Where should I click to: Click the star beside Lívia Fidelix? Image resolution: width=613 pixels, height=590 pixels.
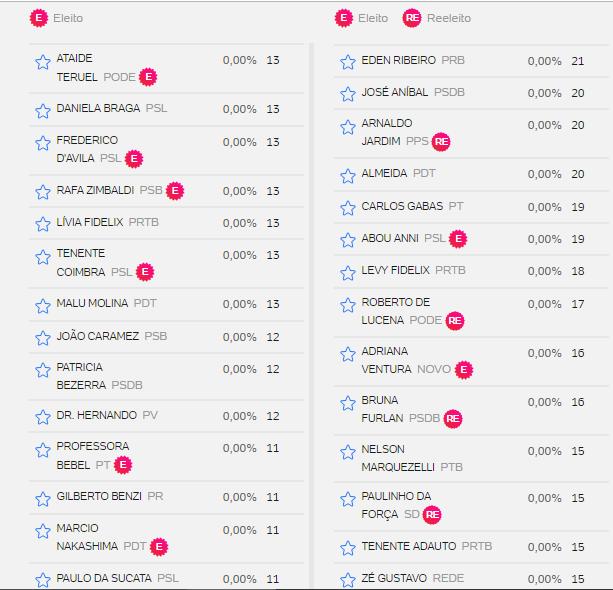[43, 224]
